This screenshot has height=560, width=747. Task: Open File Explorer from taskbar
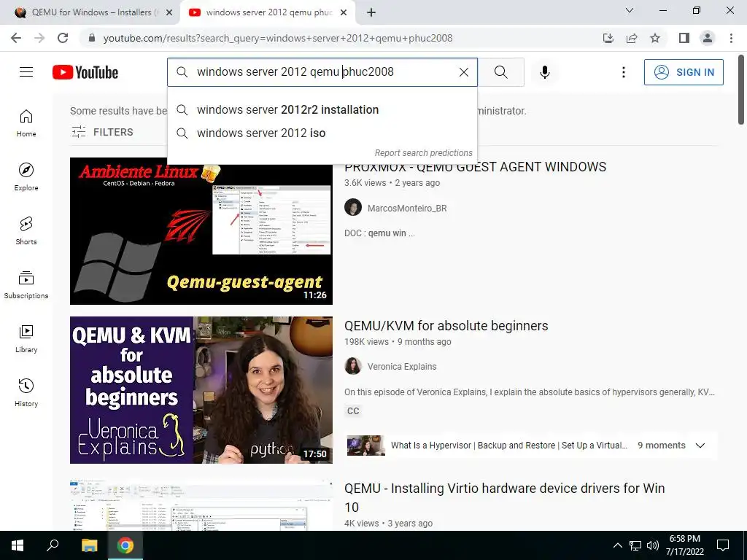(x=89, y=545)
